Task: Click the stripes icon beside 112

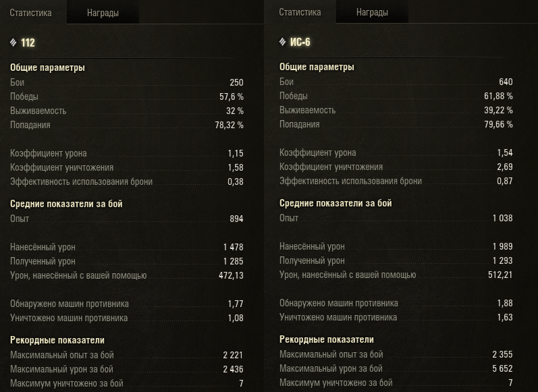Action: click(x=13, y=43)
